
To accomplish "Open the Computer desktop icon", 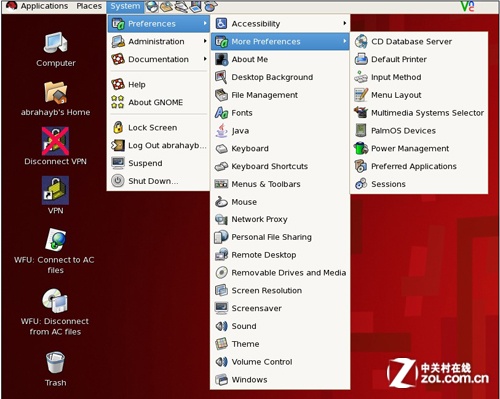I will click(55, 43).
